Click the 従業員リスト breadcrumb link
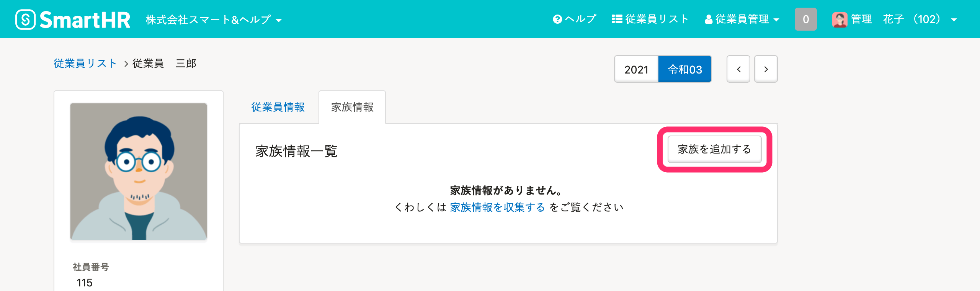Image resolution: width=980 pixels, height=291 pixels. click(x=85, y=63)
